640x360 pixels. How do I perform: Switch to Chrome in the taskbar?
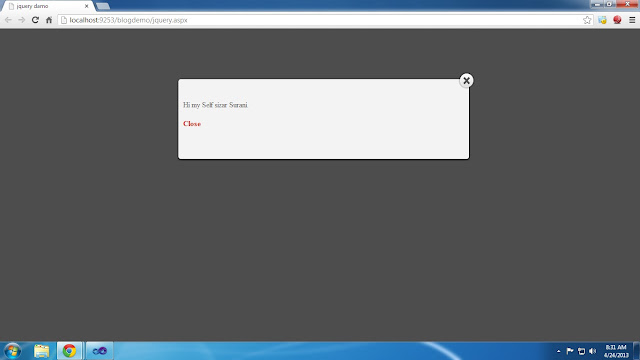pyautogui.click(x=69, y=351)
